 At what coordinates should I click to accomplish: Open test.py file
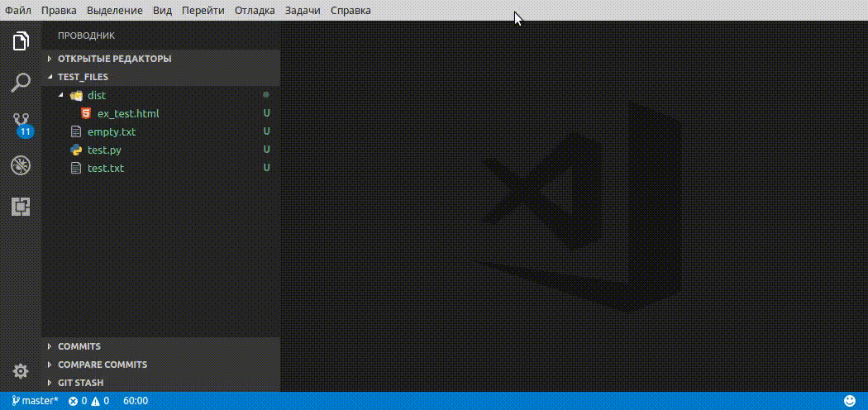coord(104,150)
